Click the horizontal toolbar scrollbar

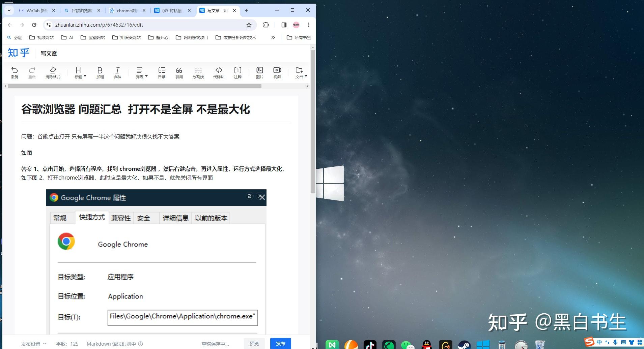pos(135,86)
